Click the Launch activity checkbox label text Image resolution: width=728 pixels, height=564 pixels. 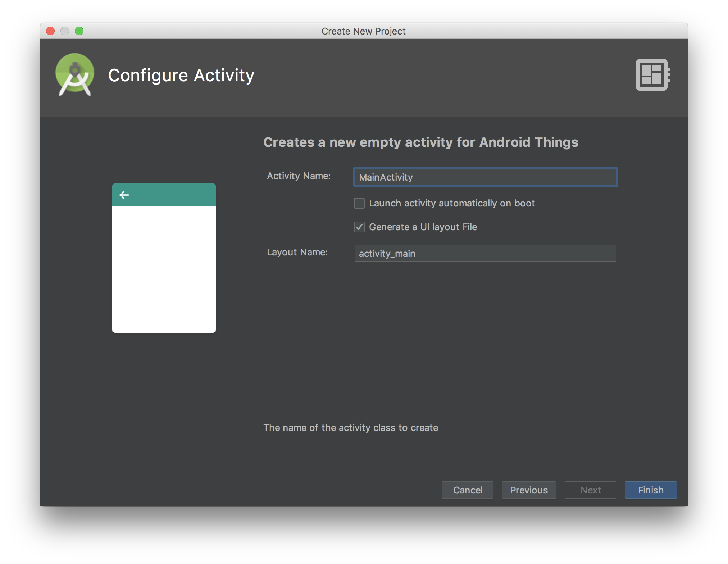(x=452, y=203)
